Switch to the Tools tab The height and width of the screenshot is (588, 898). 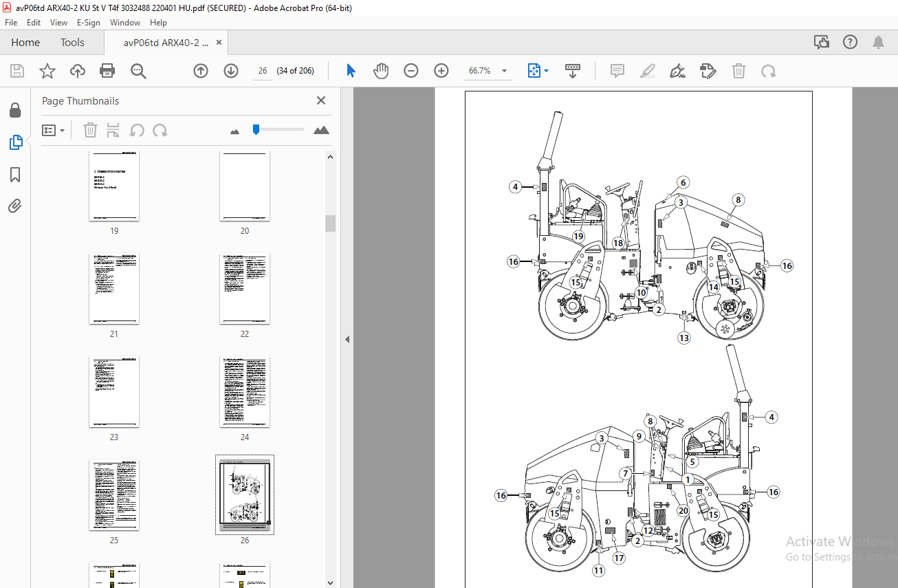[x=72, y=42]
